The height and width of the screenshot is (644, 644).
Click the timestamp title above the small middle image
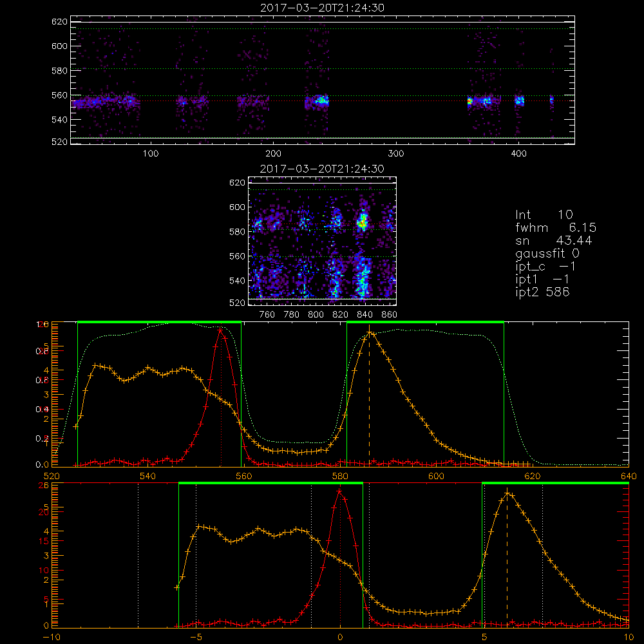pyautogui.click(x=323, y=169)
